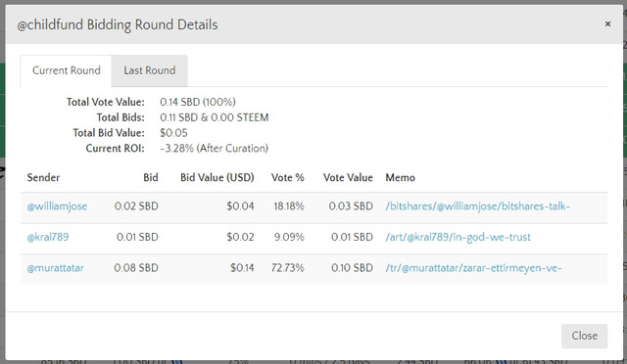Viewport: 627px width, 364px height.
Task: Click the Memo column header
Action: click(x=401, y=177)
